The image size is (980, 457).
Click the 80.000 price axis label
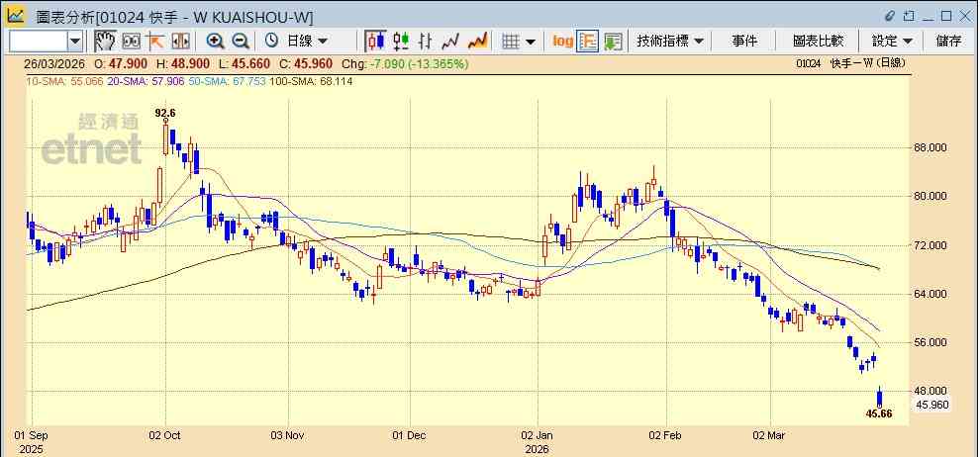[931, 197]
